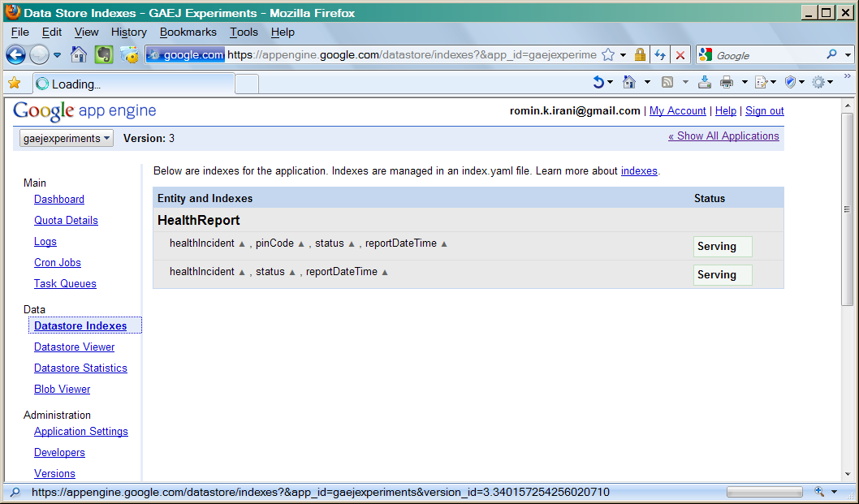Open the Cron Jobs link
The image size is (859, 504).
click(58, 262)
